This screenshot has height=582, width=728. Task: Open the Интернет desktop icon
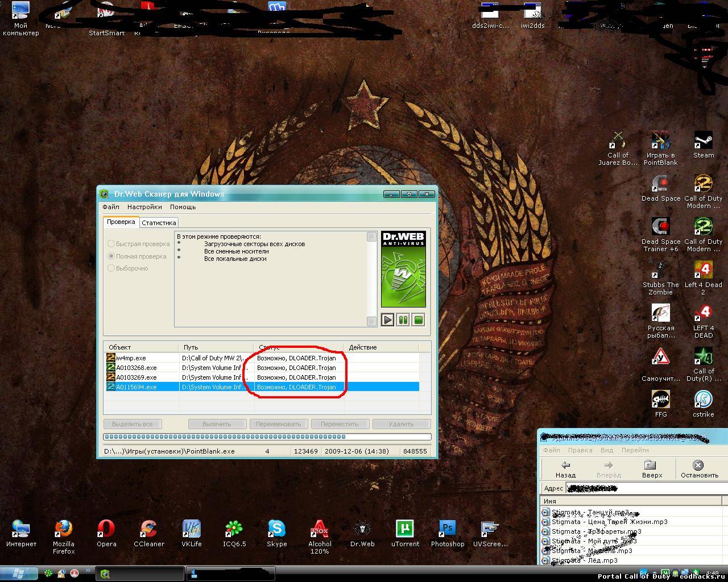[x=21, y=533]
